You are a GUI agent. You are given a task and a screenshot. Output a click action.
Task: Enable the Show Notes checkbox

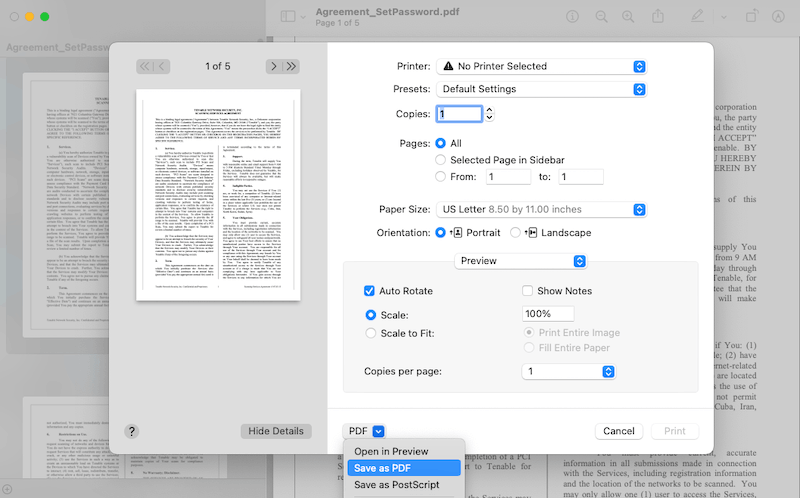coord(528,291)
